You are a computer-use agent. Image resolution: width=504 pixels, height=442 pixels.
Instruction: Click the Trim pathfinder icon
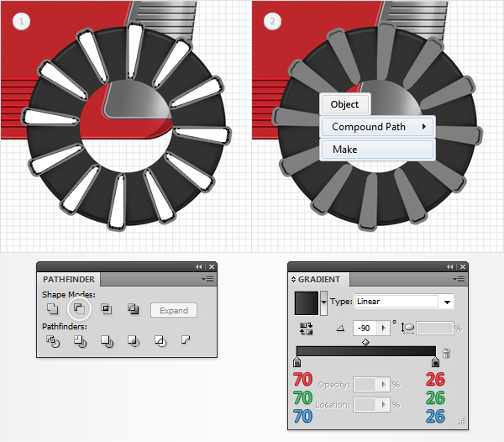tap(80, 341)
